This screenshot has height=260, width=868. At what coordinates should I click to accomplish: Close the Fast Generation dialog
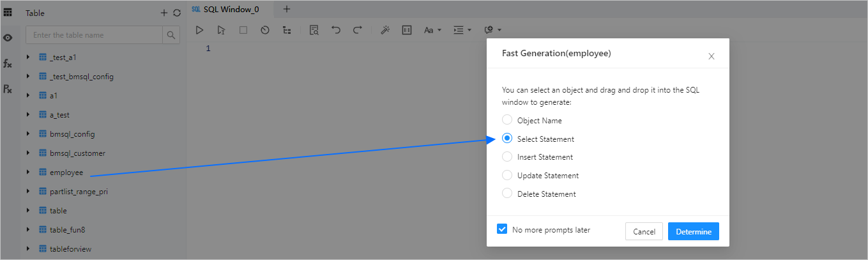pyautogui.click(x=711, y=56)
